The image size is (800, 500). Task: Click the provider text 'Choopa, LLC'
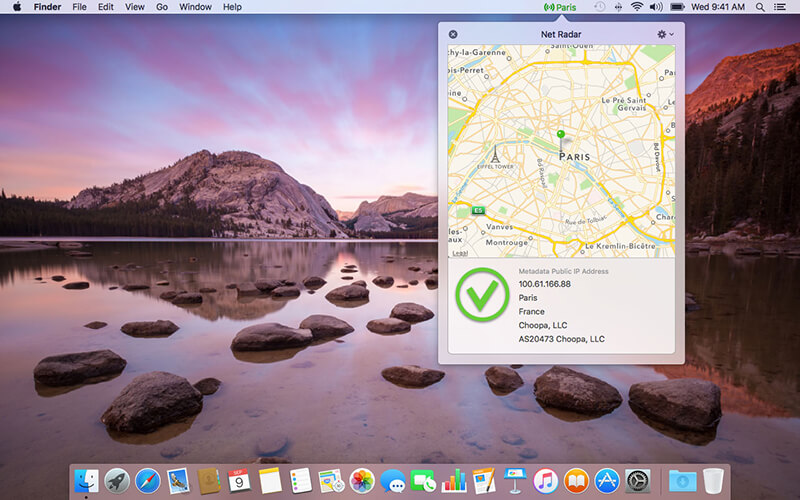(543, 326)
